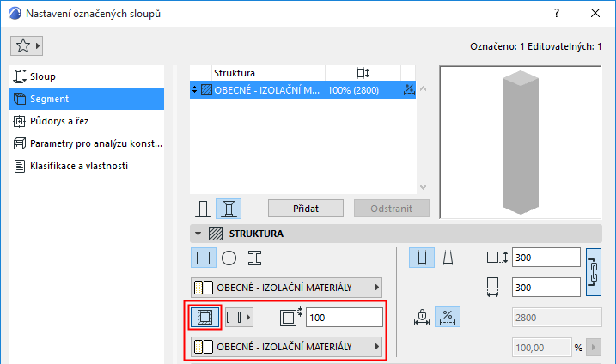Select the single-segment column icon

tap(204, 209)
